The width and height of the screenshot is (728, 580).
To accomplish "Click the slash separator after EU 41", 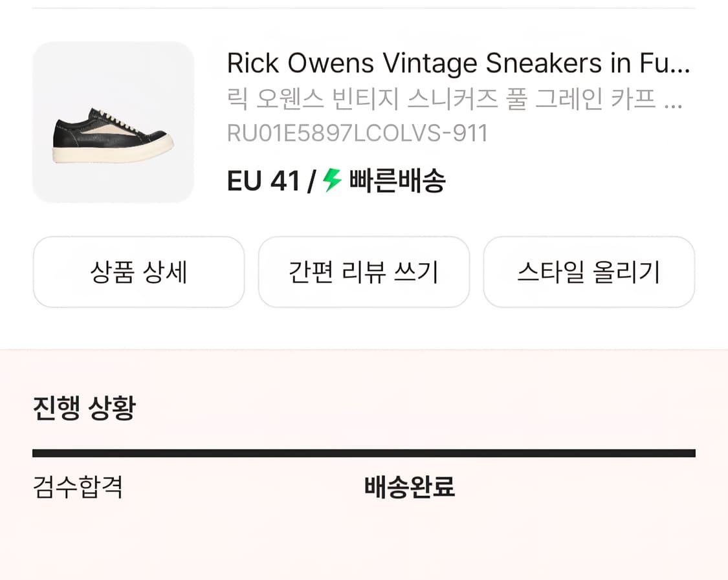I will (x=311, y=182).
